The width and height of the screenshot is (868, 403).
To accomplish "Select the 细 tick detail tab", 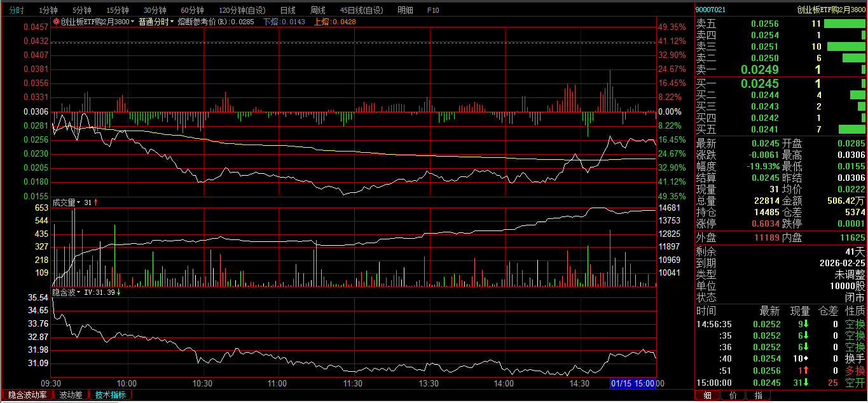I will tap(707, 395).
